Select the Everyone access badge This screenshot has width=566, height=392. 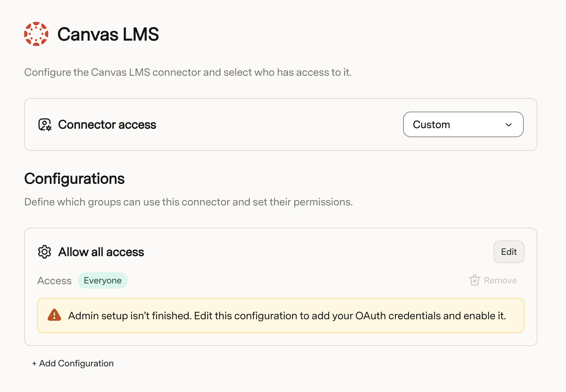pyautogui.click(x=103, y=280)
